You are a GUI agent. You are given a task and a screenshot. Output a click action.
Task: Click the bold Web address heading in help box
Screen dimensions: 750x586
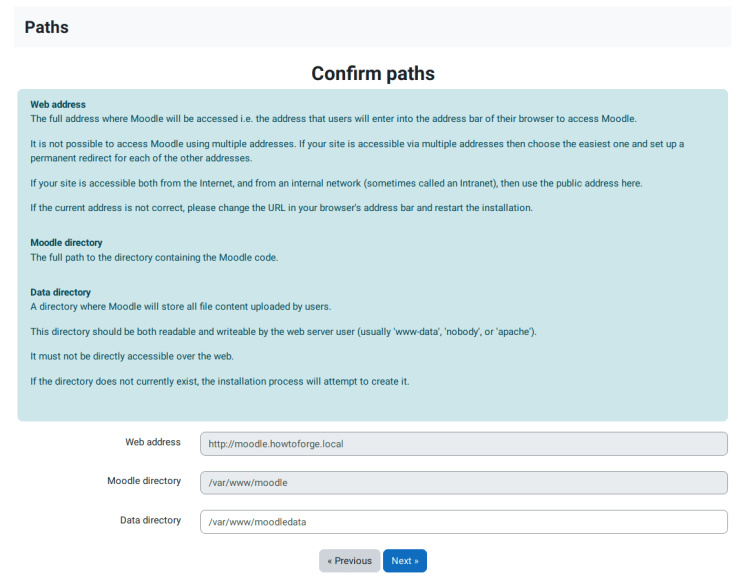pyautogui.click(x=58, y=105)
